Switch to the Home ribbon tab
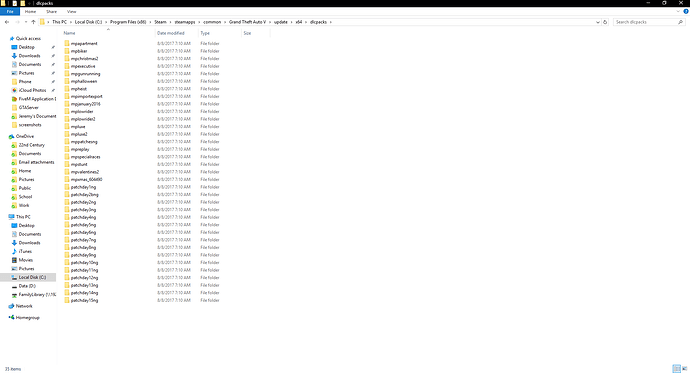Screen dimensions: 690x373 (x=30, y=11)
